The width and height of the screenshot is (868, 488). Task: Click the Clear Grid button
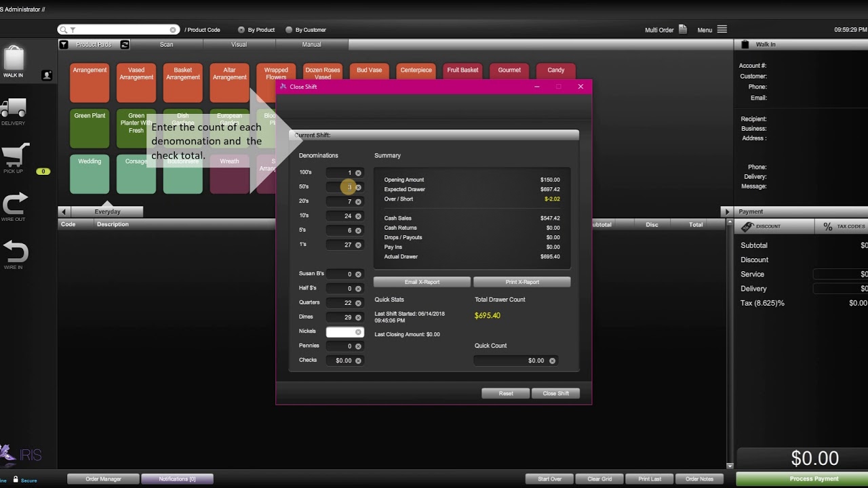pos(599,479)
